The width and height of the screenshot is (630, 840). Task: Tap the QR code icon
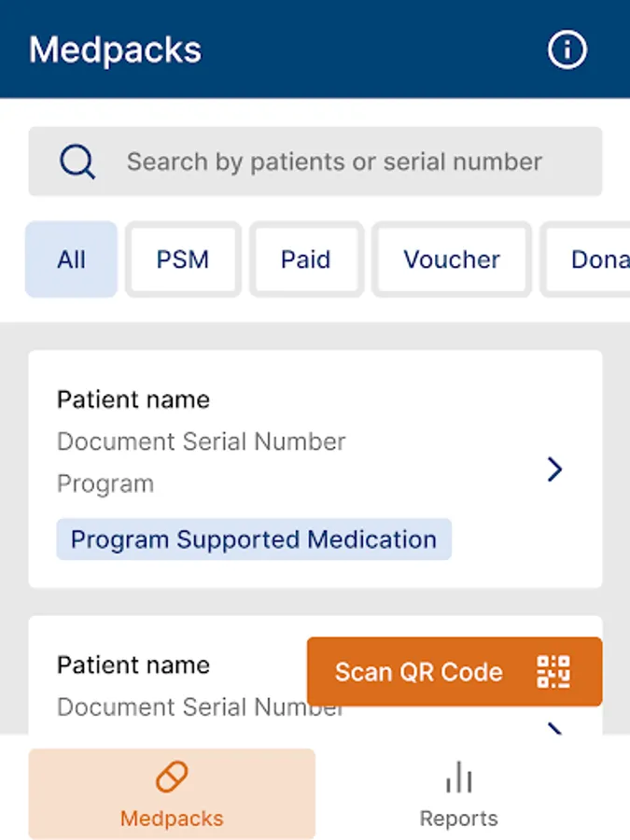tap(553, 672)
